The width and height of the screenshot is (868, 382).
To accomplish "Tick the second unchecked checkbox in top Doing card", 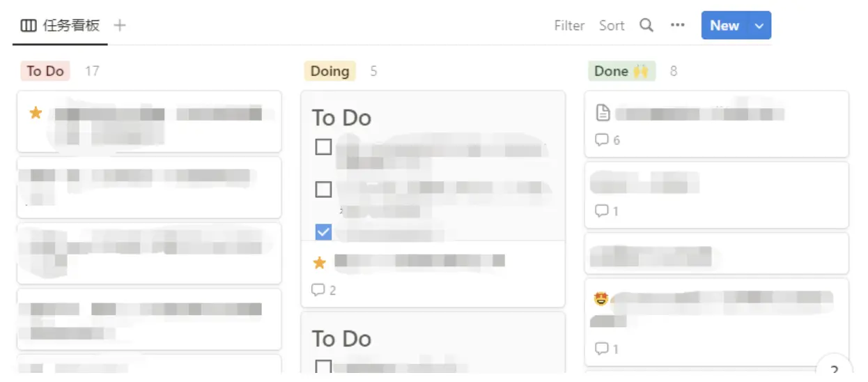I will (x=323, y=189).
